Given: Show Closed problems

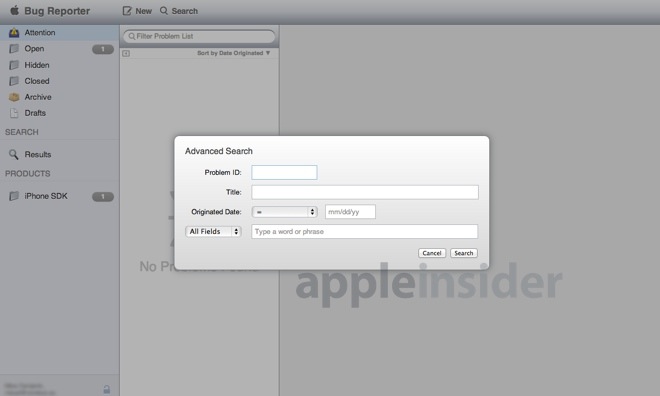Looking at the screenshot, I should point(59,81).
